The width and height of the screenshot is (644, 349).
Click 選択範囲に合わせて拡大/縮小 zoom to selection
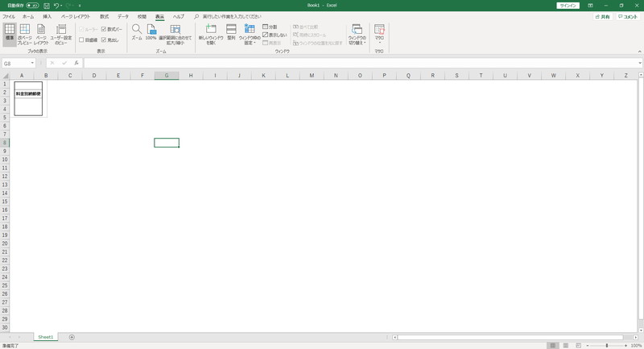click(175, 34)
